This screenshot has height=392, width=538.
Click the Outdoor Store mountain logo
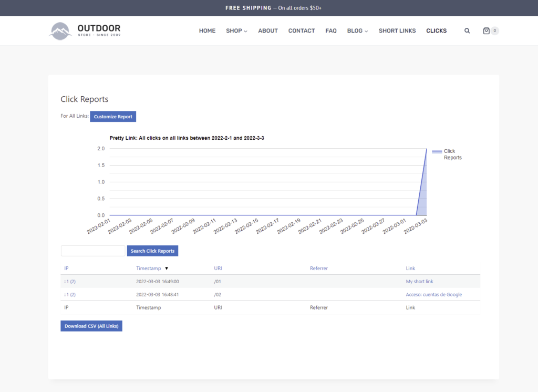[x=60, y=30]
